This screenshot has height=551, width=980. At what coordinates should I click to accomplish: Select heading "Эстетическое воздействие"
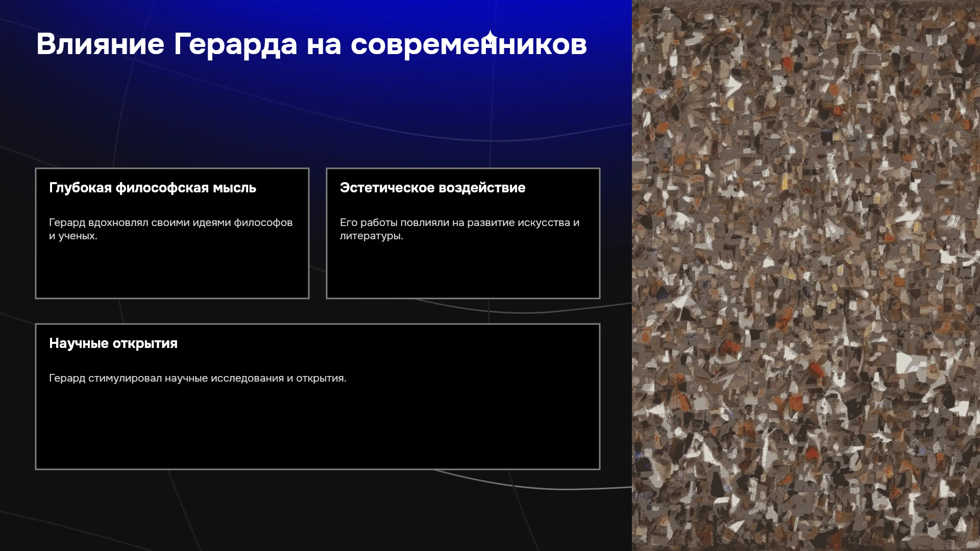point(432,188)
